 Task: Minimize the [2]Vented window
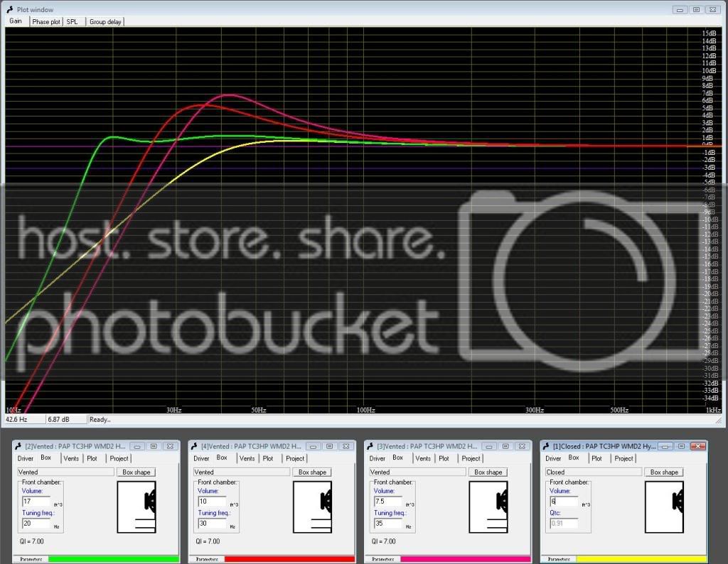[x=137, y=446]
